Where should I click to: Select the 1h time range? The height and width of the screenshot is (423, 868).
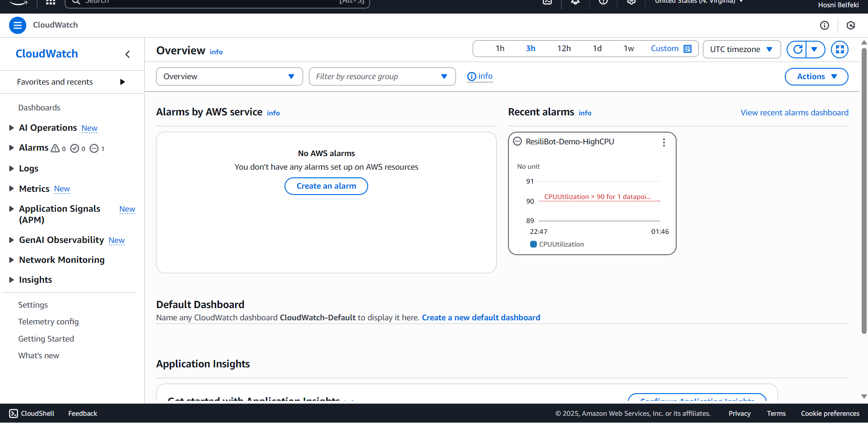(500, 49)
